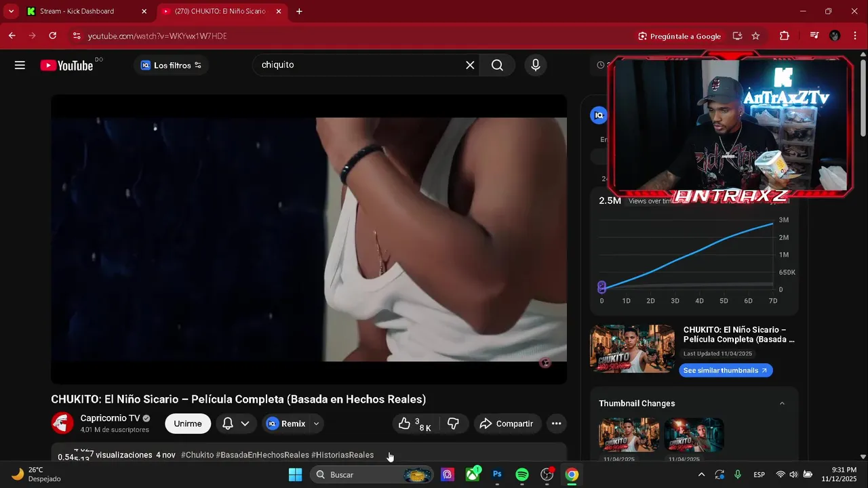This screenshot has height=488, width=868.
Task: Start voice search with the microphone
Action: tap(536, 65)
